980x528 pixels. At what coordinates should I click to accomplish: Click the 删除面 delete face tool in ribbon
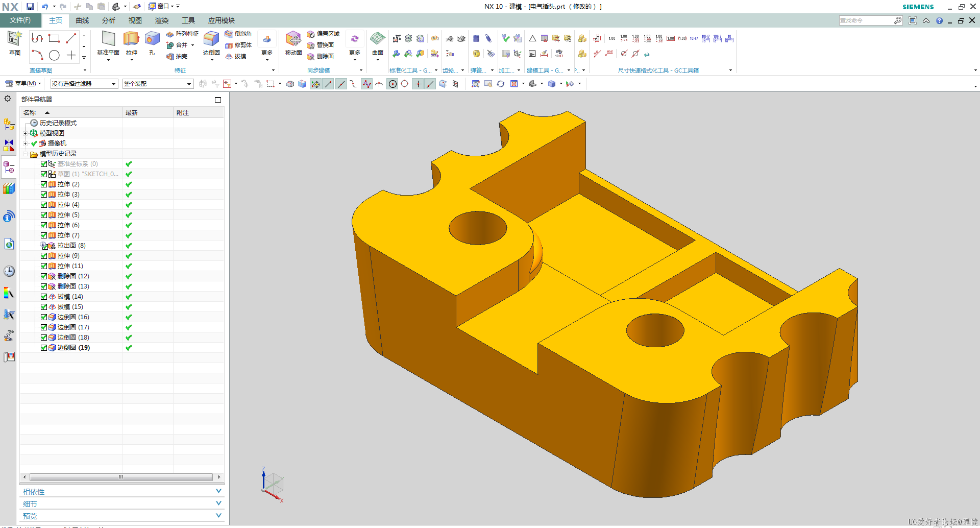(321, 56)
